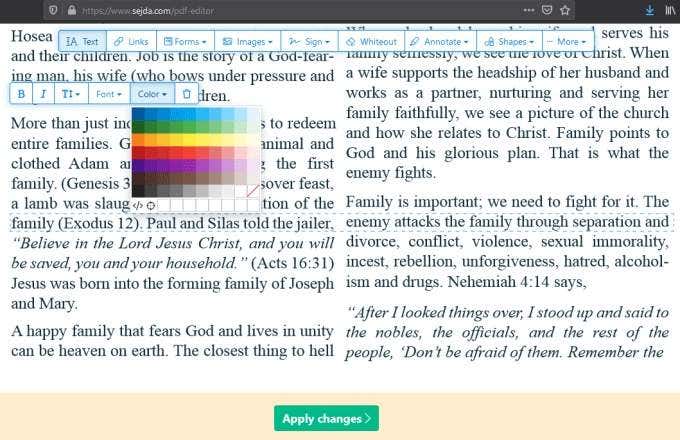This screenshot has height=440, width=680.
Task: Click the eyedropper target icon in color picker
Action: (x=150, y=205)
